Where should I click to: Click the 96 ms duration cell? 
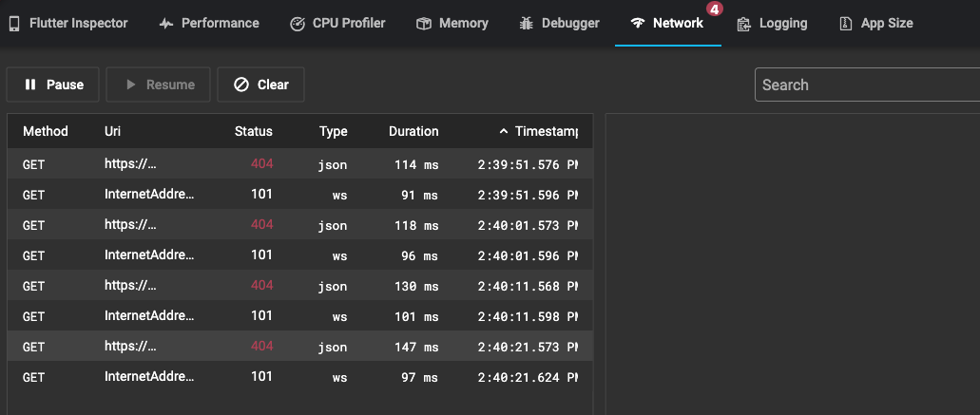[x=419, y=255]
